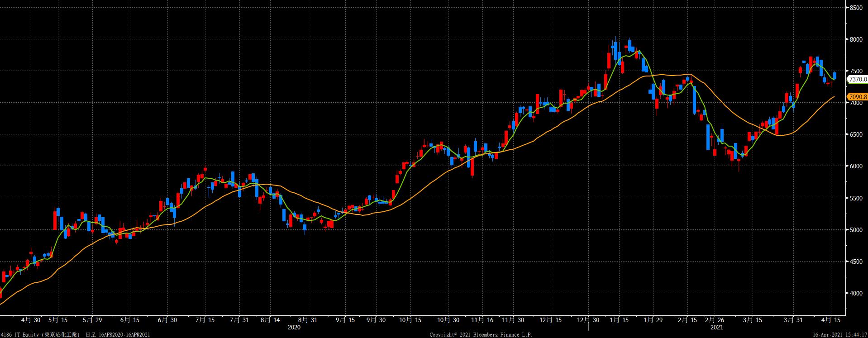Viewport: 868px width, 338px height.
Task: Click the 8000 price axis label
Action: pos(857,39)
